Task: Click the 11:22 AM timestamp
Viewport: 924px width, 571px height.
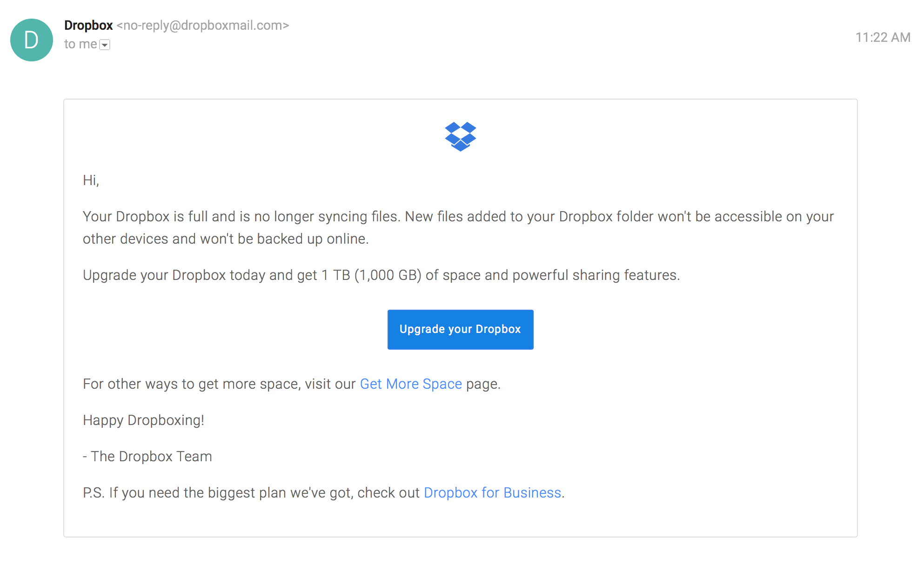Action: (883, 37)
